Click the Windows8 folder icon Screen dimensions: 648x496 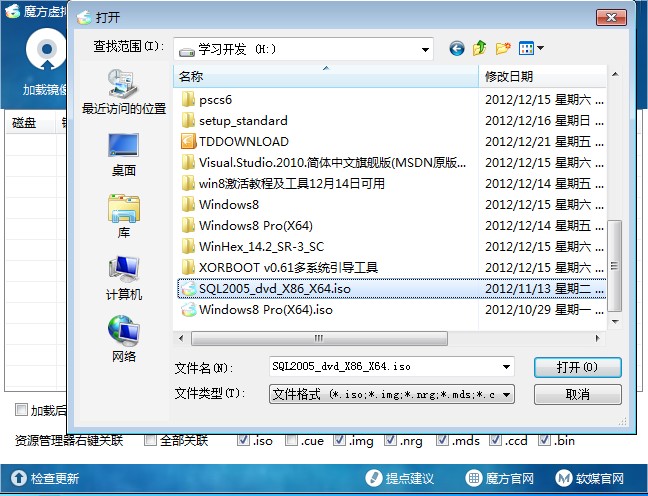[188, 204]
